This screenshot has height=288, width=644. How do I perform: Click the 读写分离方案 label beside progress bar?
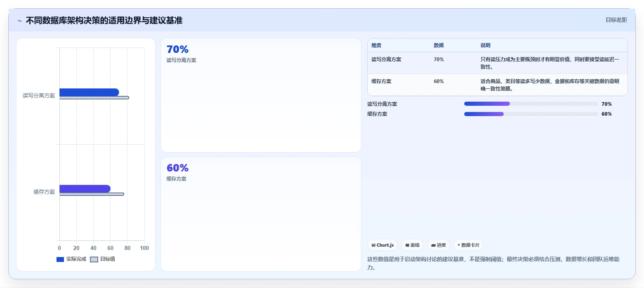click(382, 104)
